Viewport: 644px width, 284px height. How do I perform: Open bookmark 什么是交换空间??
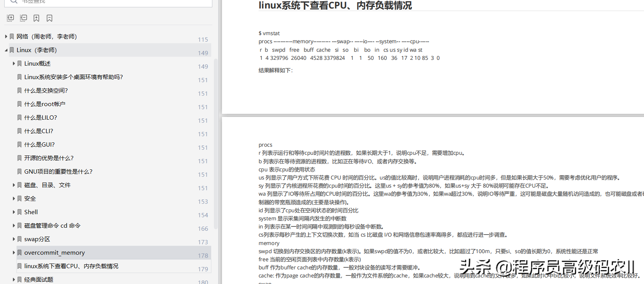click(46, 90)
